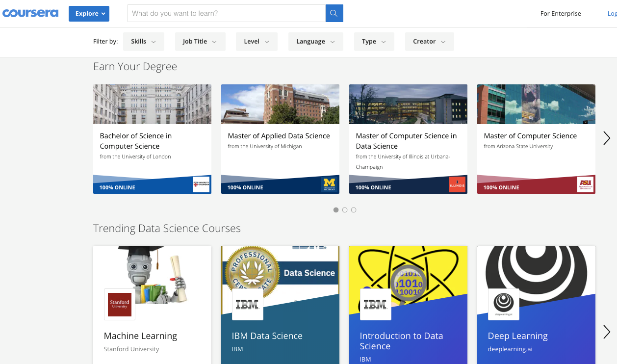Click IBM logo on Introduction to Data Science card
The width and height of the screenshot is (617, 364).
pos(376,304)
